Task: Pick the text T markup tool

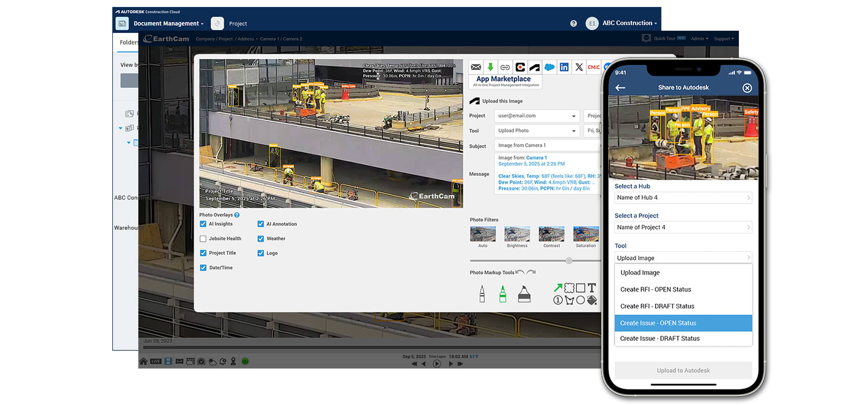Action: point(592,288)
